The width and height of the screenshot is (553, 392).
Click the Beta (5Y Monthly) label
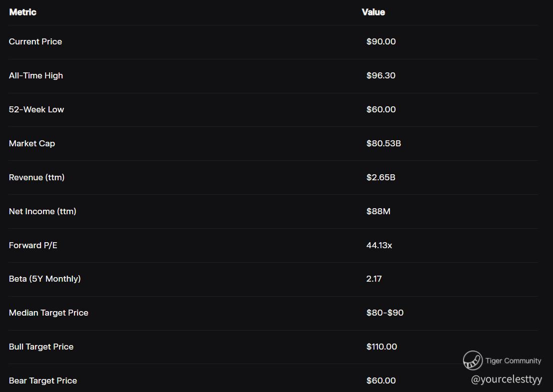(x=45, y=279)
